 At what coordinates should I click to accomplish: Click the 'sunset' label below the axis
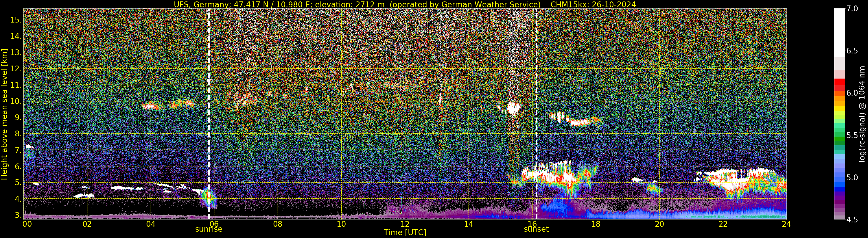[x=536, y=229]
